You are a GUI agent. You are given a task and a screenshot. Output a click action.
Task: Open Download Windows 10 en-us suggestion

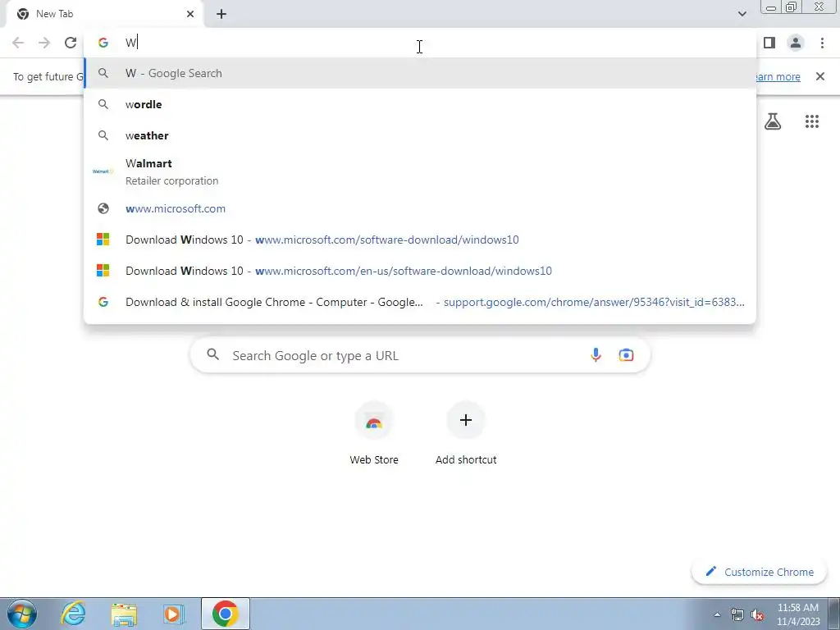click(x=420, y=271)
